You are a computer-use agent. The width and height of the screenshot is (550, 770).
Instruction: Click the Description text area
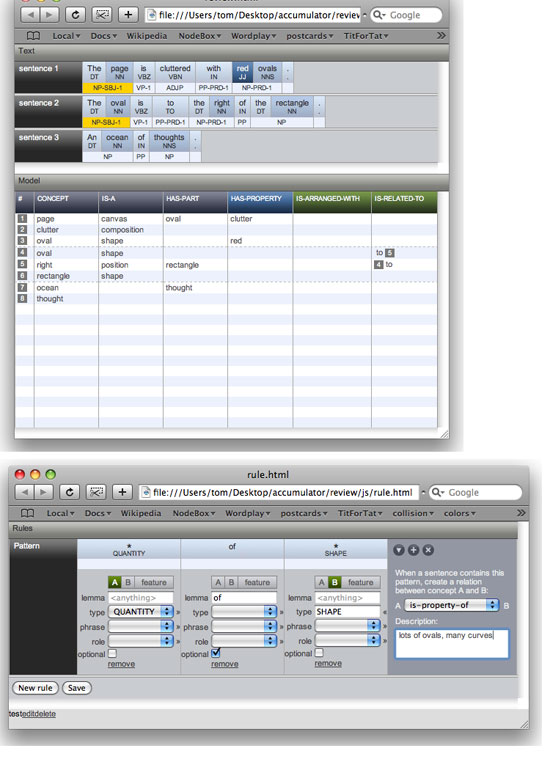point(452,644)
